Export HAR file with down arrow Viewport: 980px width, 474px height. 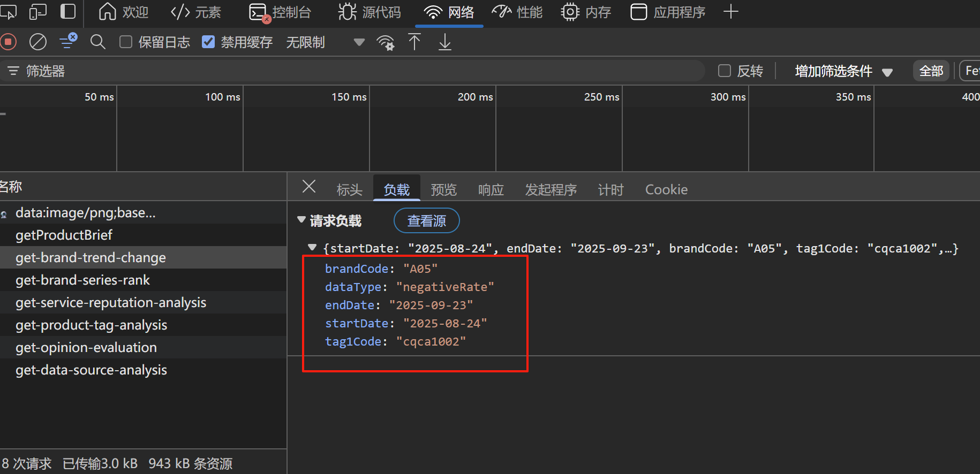pos(444,42)
